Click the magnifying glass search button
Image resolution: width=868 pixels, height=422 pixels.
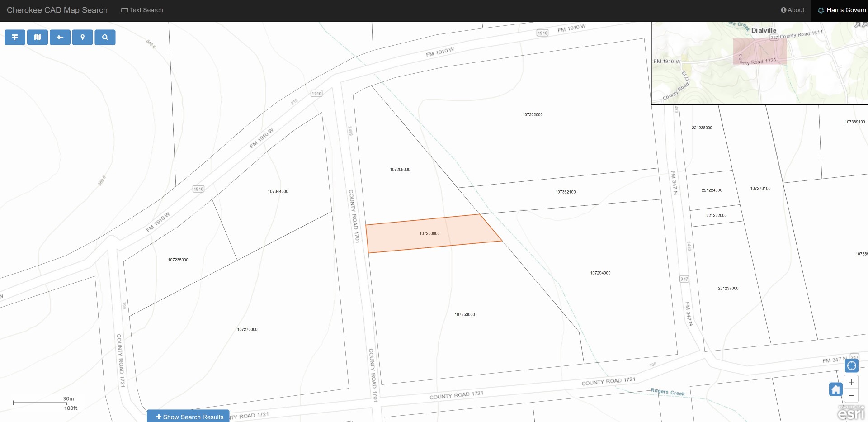coord(105,37)
